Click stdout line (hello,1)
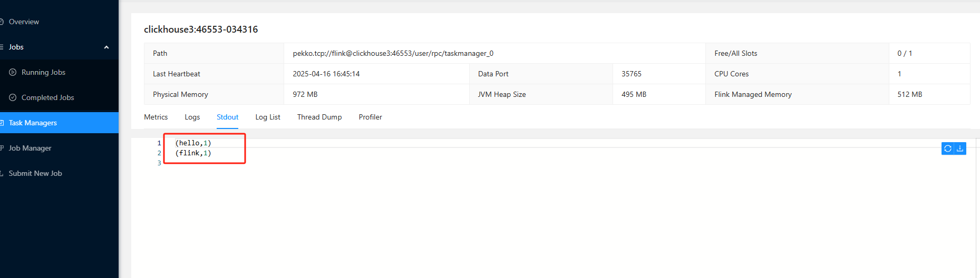This screenshot has height=278, width=980. coord(193,143)
